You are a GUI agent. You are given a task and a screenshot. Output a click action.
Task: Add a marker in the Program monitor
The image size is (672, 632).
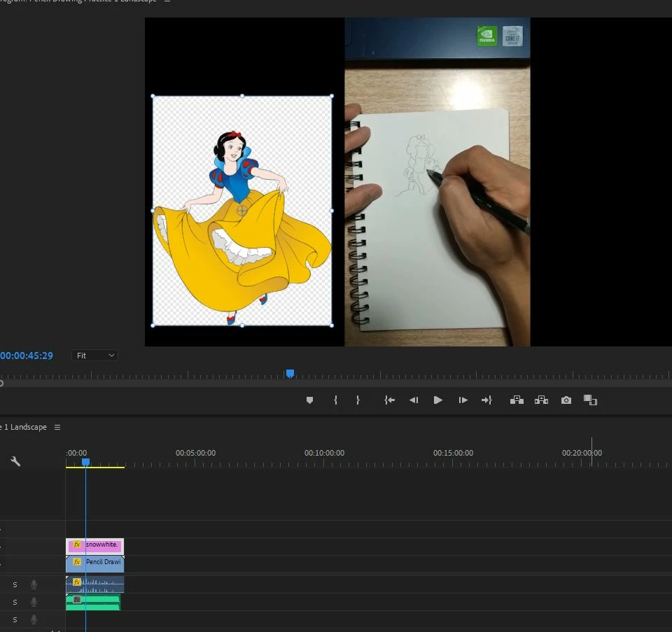tap(309, 400)
